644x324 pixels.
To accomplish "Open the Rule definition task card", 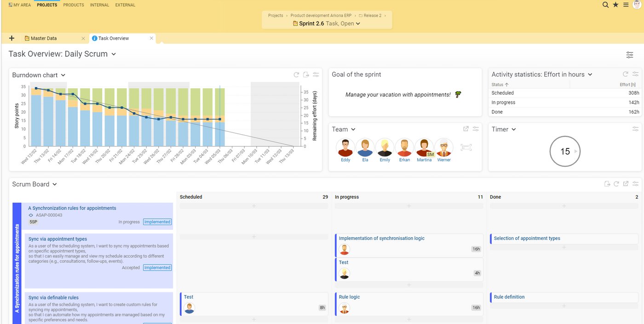I will tap(564, 297).
